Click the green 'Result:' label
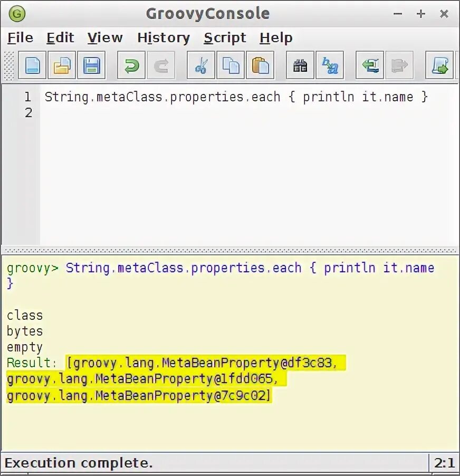460x476 pixels. click(32, 363)
